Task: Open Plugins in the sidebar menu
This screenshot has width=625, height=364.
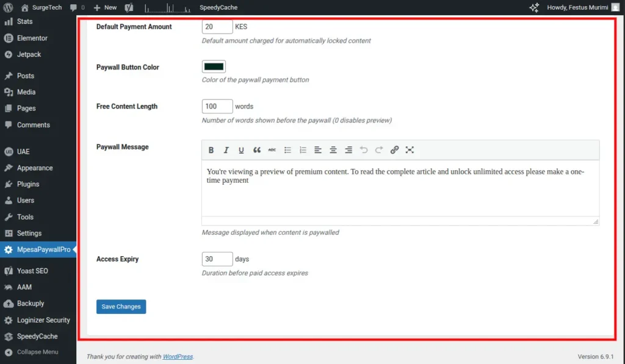Action: (x=28, y=184)
